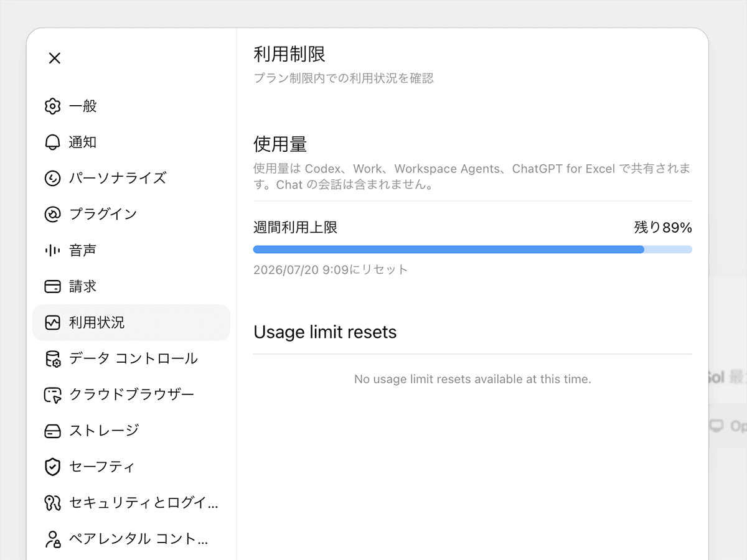Click the 2026/07/20 9:09にリセット text

[331, 270]
